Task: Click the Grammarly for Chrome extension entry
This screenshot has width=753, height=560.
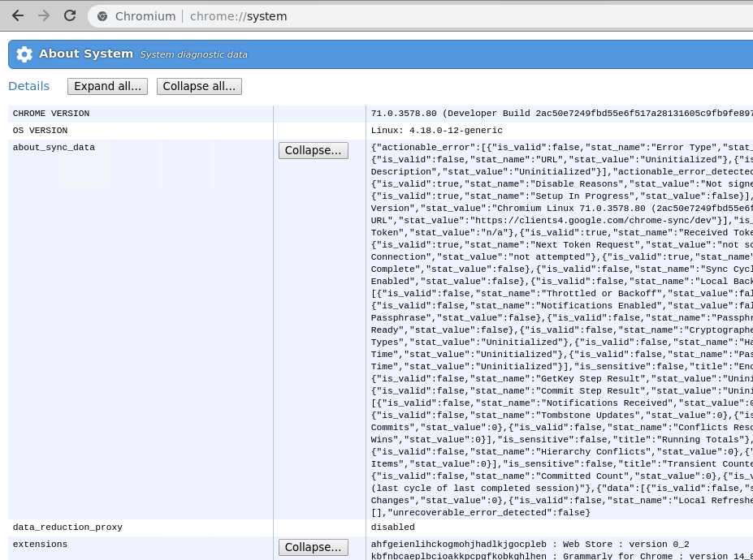Action: pyautogui.click(x=562, y=556)
